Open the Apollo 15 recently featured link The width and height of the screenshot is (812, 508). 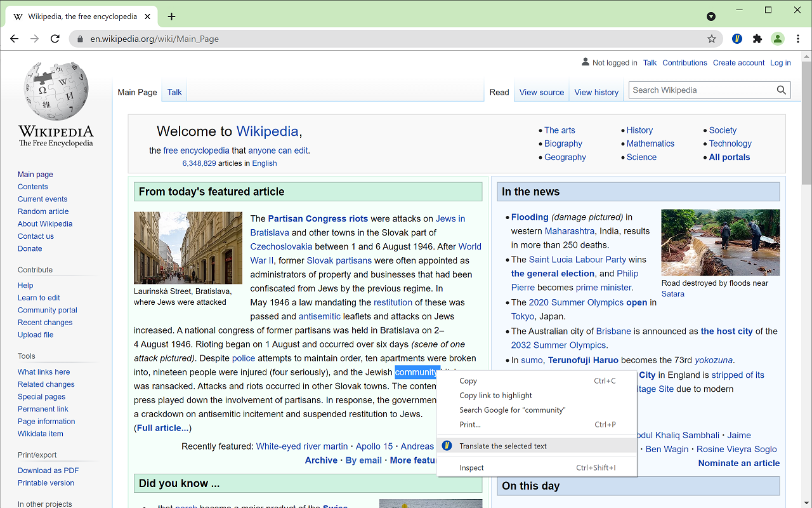click(374, 446)
